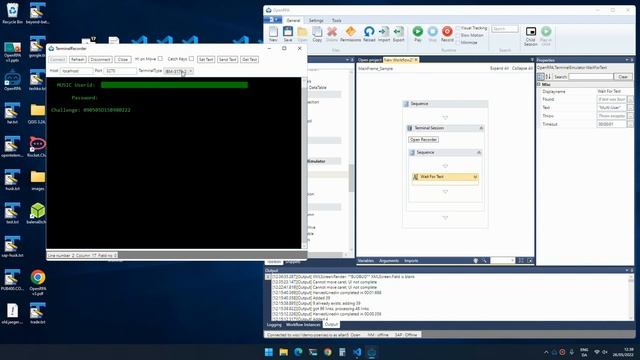Click Expand all in designer
This screenshot has width=640, height=360.
[499, 69]
